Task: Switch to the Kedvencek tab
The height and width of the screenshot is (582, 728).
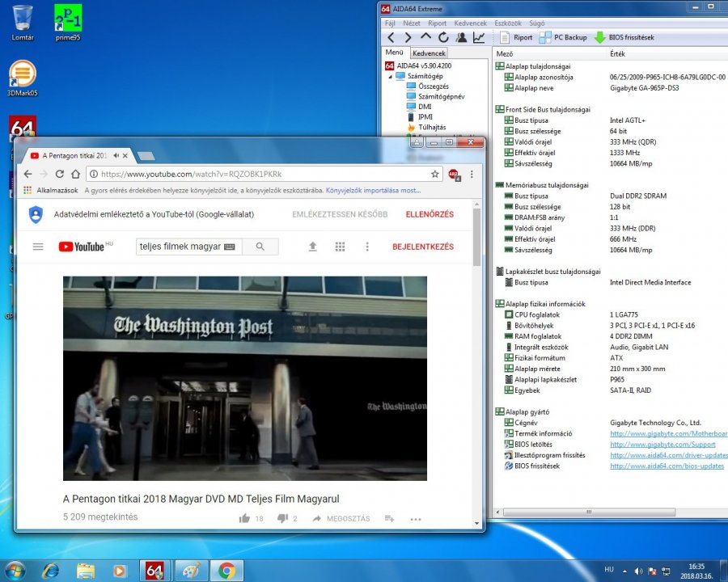Action: [429, 53]
